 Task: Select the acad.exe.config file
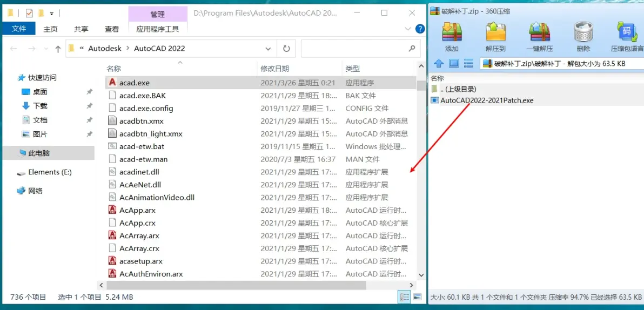click(146, 109)
